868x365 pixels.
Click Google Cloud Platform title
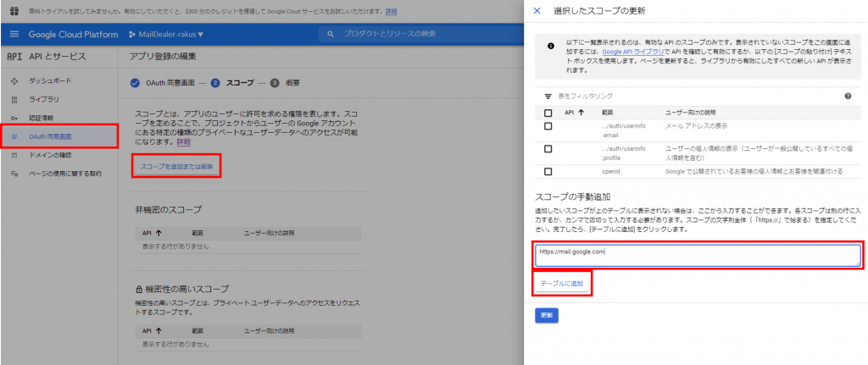[73, 34]
